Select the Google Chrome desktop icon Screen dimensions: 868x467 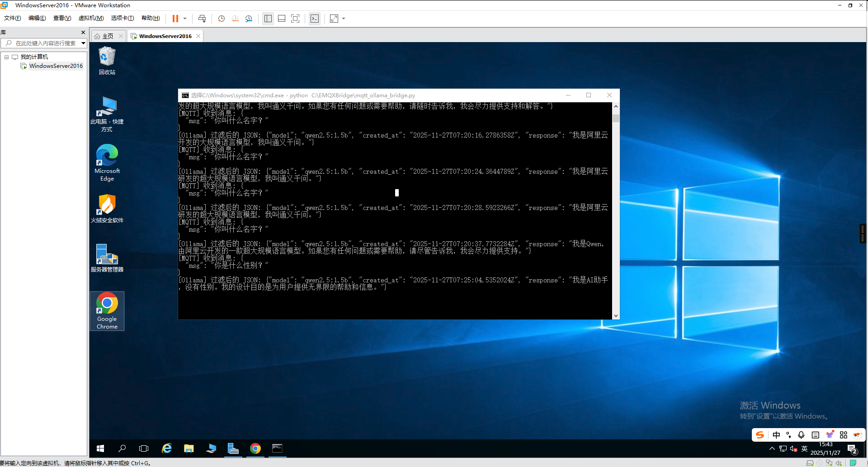coord(107,311)
